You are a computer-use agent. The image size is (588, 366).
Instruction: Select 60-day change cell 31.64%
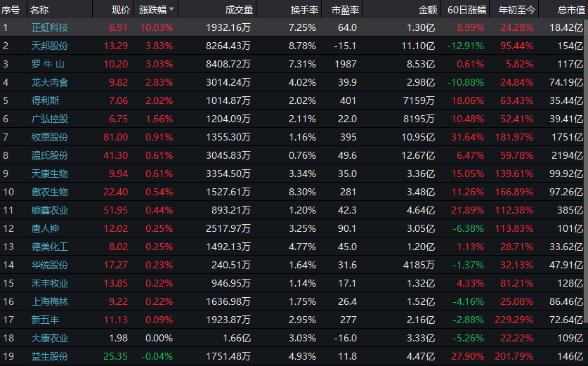click(468, 137)
